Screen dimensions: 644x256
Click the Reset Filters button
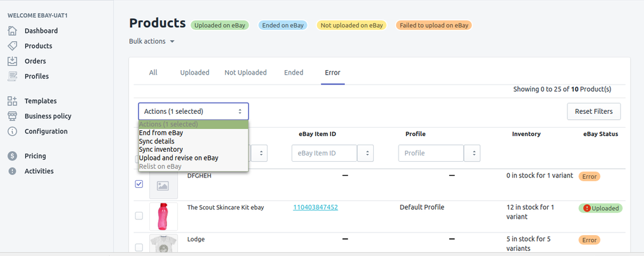[x=593, y=111]
